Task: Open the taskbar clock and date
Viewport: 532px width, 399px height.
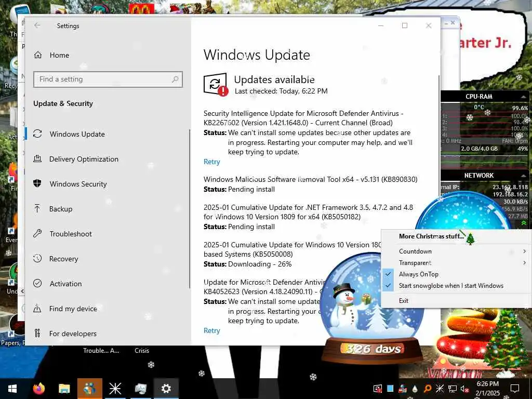Action: tap(487, 389)
